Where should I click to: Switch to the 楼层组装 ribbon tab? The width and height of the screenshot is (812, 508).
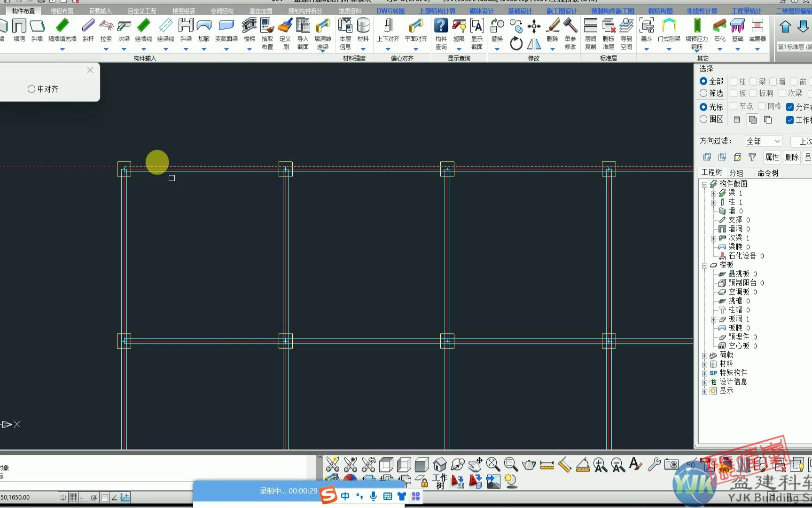tap(184, 11)
